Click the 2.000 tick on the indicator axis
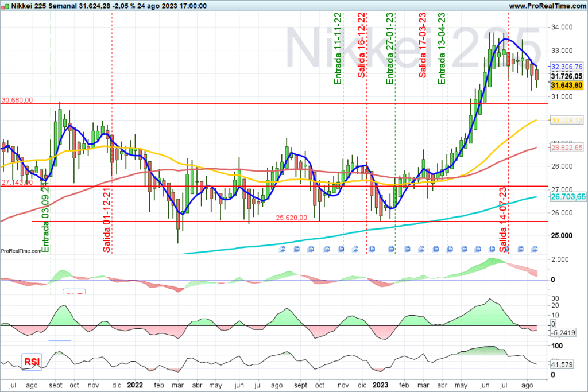 tap(560, 259)
